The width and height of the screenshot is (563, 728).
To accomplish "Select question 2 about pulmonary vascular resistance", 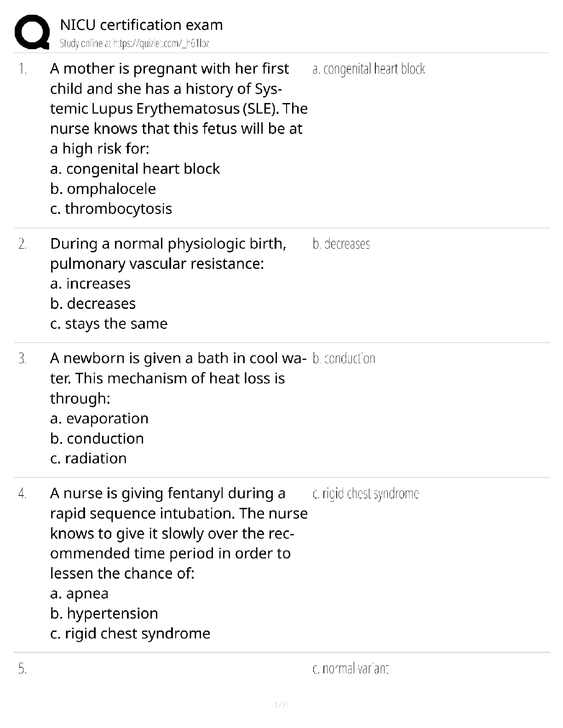I will pyautogui.click(x=168, y=254).
